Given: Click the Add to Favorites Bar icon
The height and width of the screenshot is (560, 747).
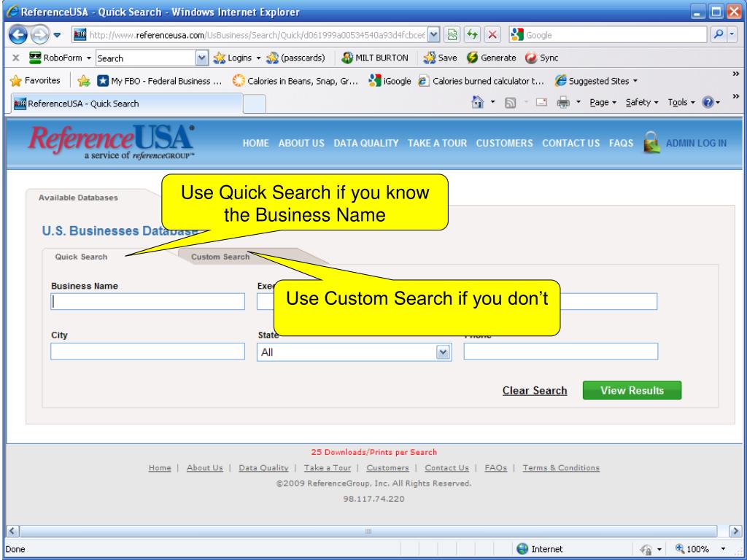Looking at the screenshot, I should pos(84,81).
